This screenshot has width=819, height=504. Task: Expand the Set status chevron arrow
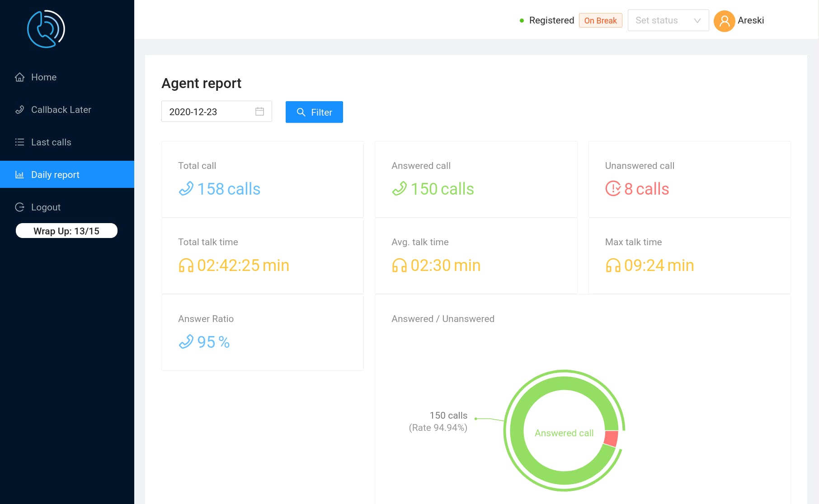pos(697,21)
